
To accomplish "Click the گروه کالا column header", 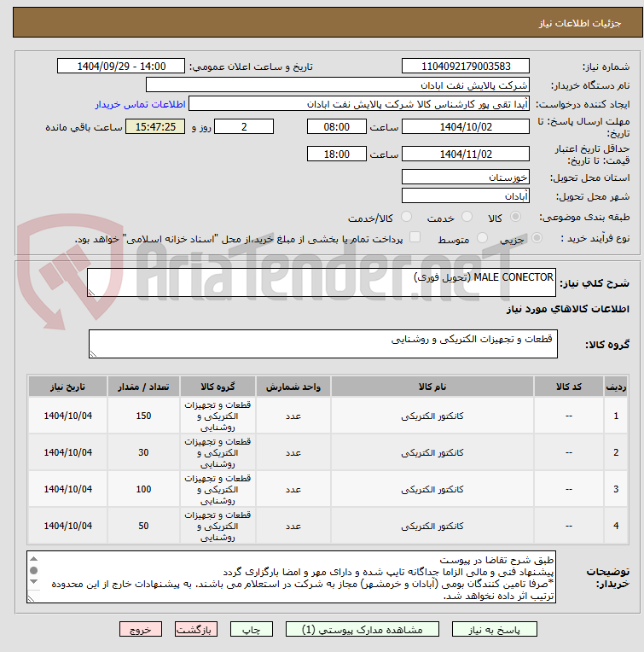I will (218, 387).
